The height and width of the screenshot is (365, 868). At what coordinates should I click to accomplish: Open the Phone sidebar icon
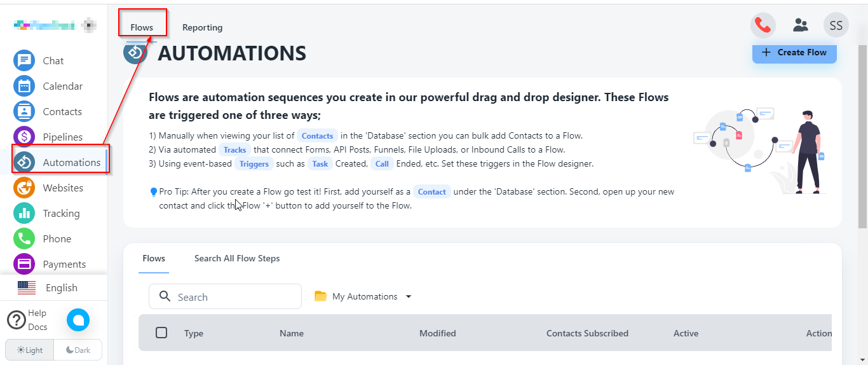coord(24,239)
